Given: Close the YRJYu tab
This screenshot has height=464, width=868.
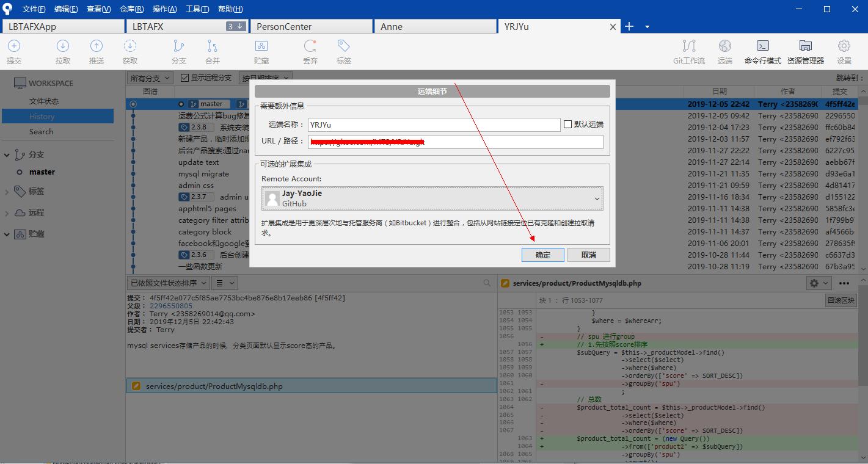Looking at the screenshot, I should pyautogui.click(x=613, y=27).
